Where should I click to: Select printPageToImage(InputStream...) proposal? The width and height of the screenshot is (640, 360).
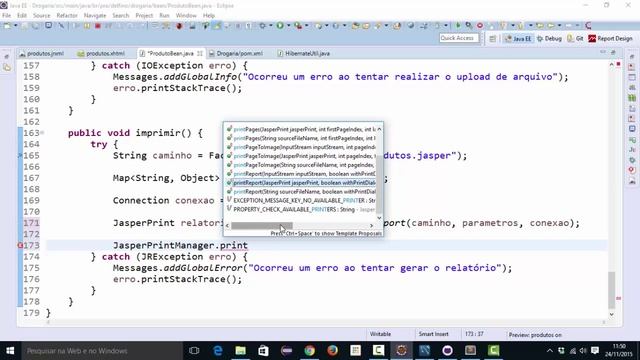[301, 147]
